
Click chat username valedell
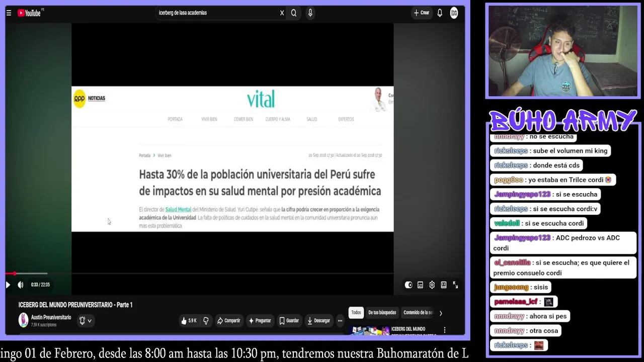(507, 223)
